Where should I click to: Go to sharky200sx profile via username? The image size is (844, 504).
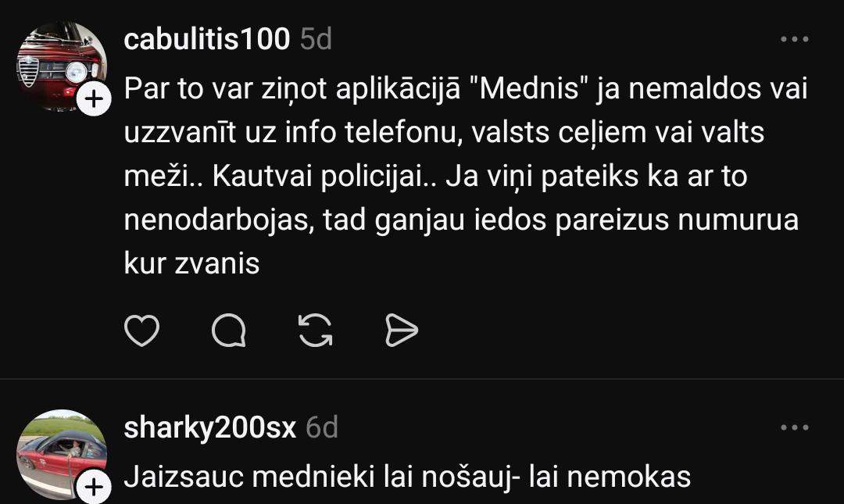[x=210, y=427]
